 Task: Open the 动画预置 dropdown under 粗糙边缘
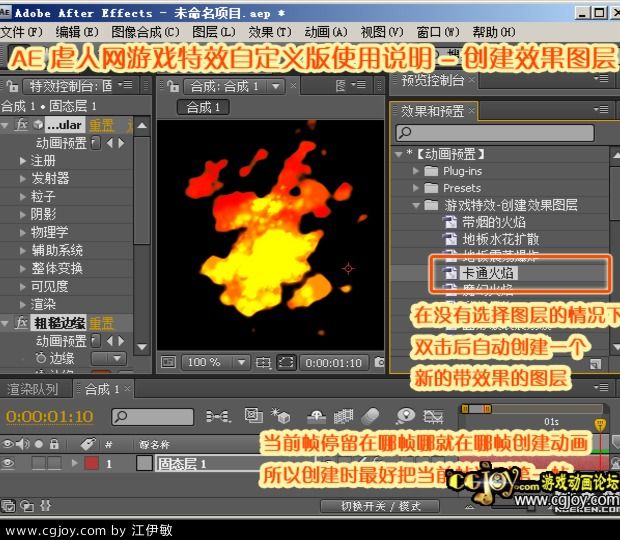click(96, 341)
